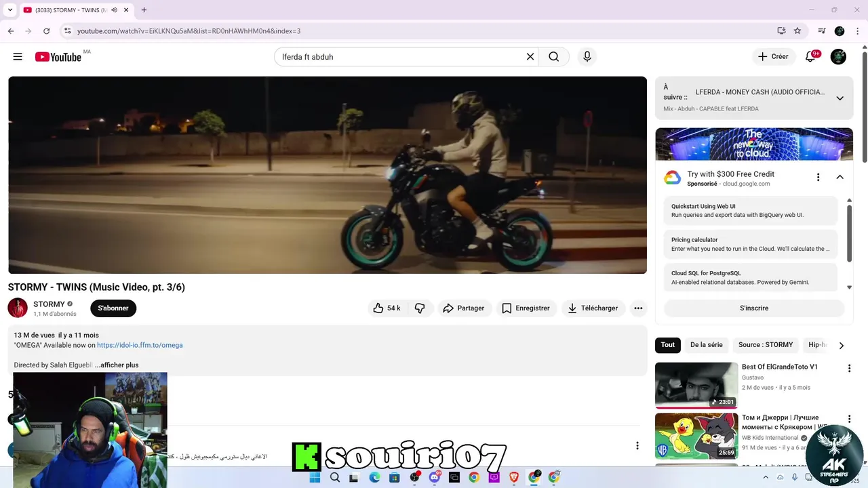
Task: Expand description with ...afficher plus
Action: [117, 365]
